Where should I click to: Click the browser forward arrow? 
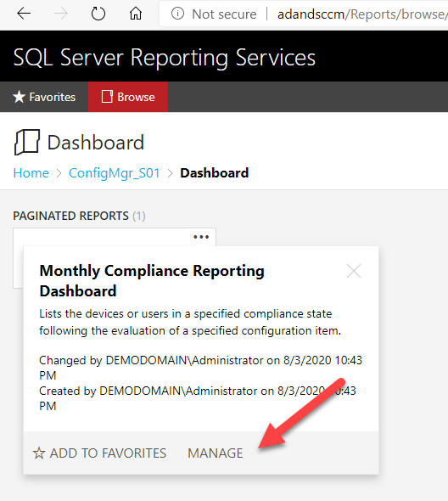pyautogui.click(x=61, y=14)
